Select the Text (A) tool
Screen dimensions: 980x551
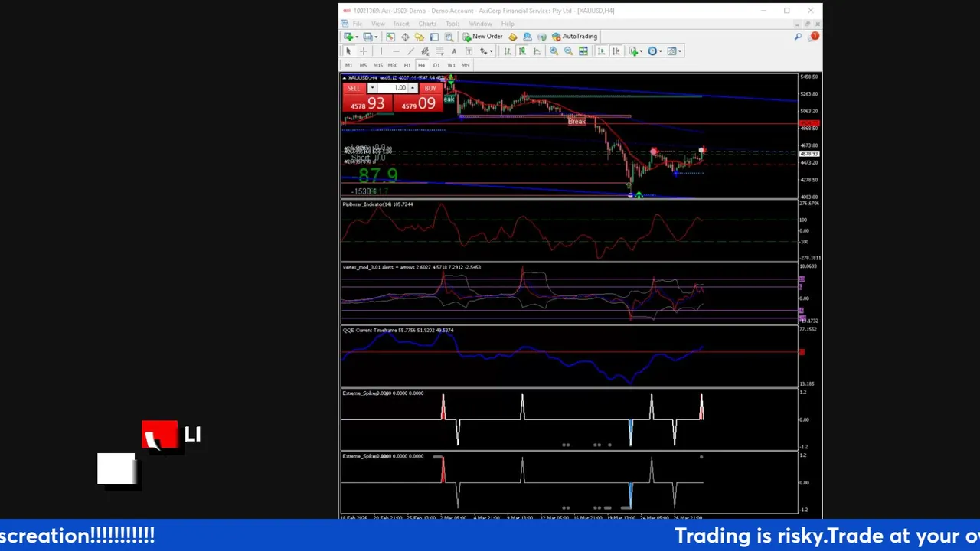click(454, 51)
